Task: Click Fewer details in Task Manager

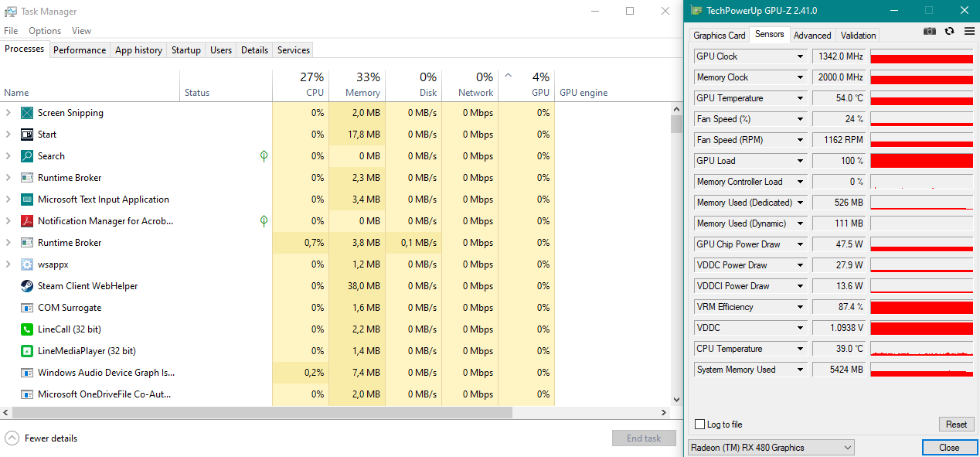Action: [x=50, y=438]
